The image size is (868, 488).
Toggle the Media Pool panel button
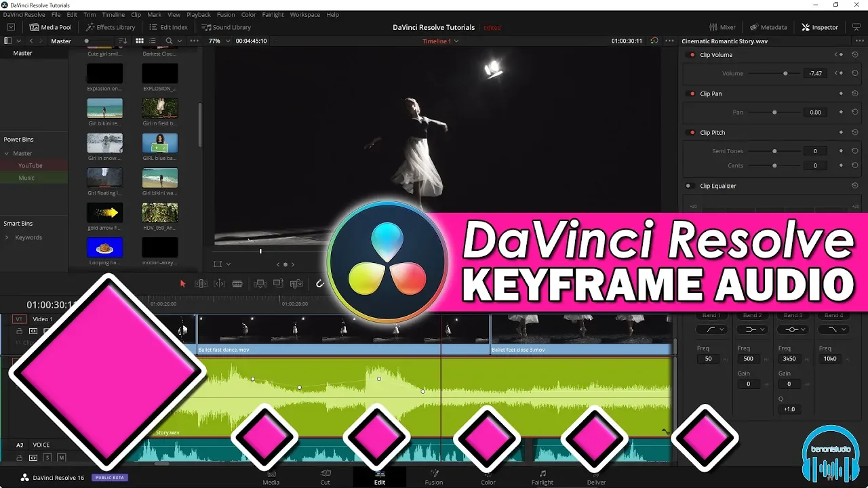pyautogui.click(x=51, y=27)
